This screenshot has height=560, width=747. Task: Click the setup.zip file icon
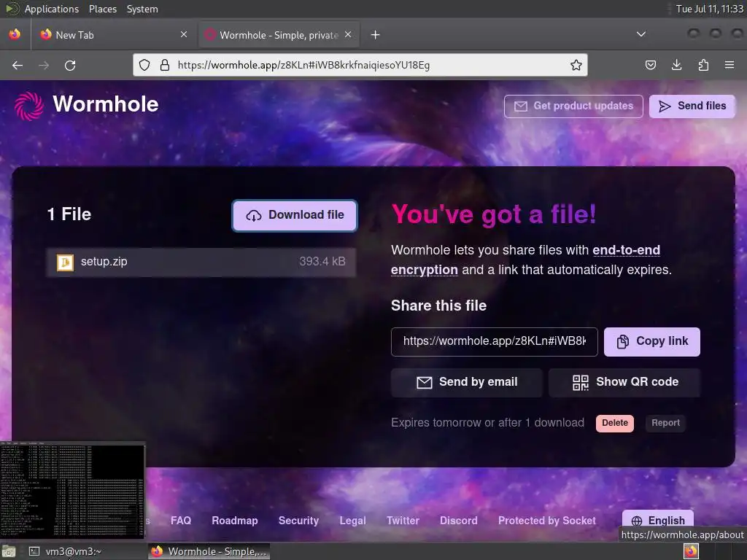[x=65, y=262]
